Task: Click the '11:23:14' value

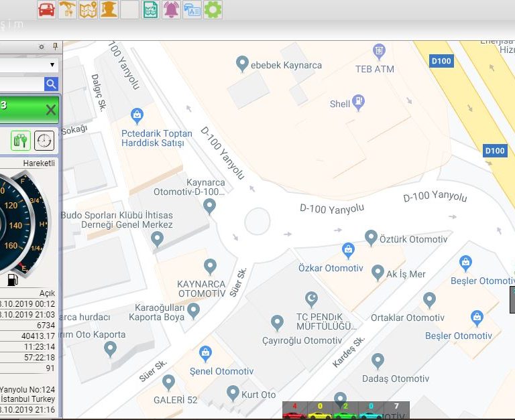Action: (x=40, y=347)
